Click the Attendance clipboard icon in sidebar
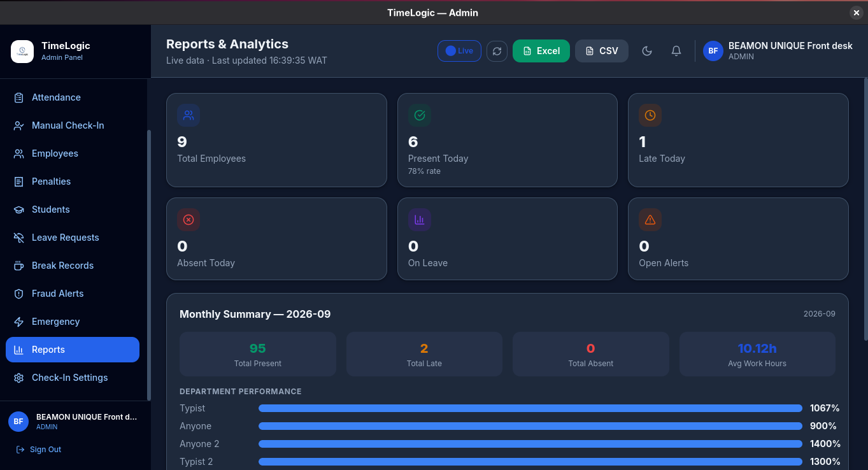Screen dimensions: 868x470 tap(19, 97)
